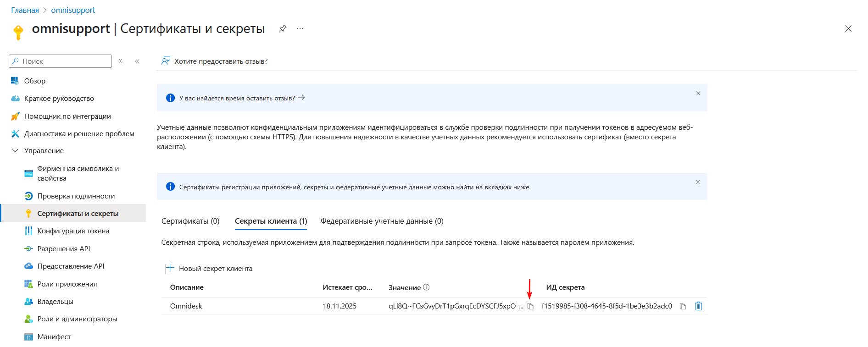The image size is (868, 347).
Task: Click the expiry date 18.11.2025
Action: [x=339, y=306]
